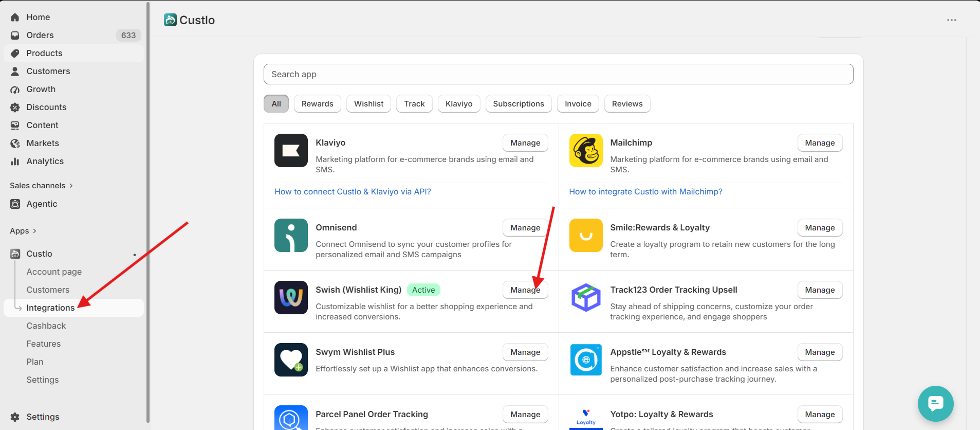The image size is (980, 430).
Task: Go to Integrations in Custlo menu
Action: point(50,308)
